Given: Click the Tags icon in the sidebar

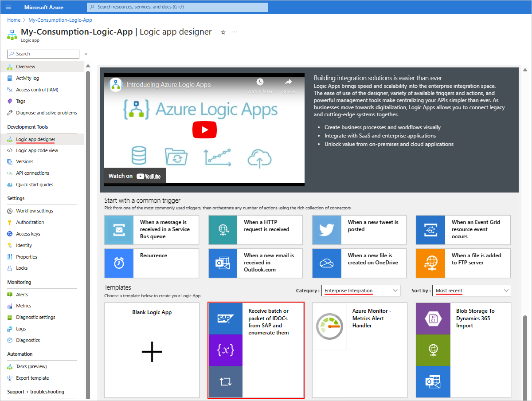Looking at the screenshot, I should click(10, 101).
